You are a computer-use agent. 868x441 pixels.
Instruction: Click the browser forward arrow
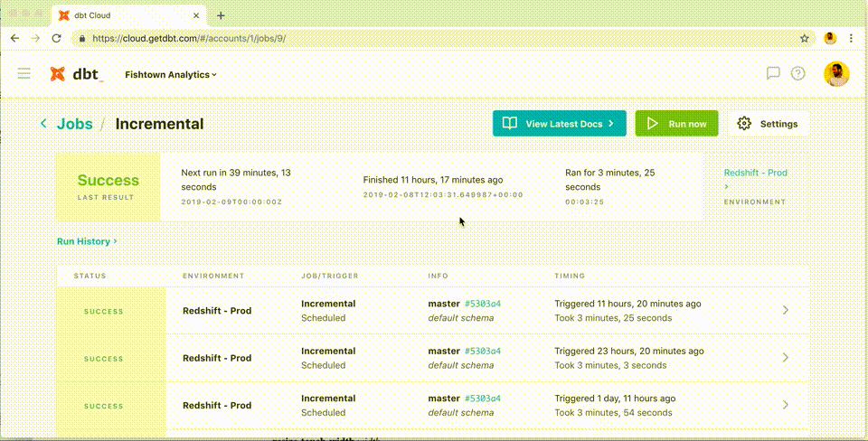click(35, 38)
